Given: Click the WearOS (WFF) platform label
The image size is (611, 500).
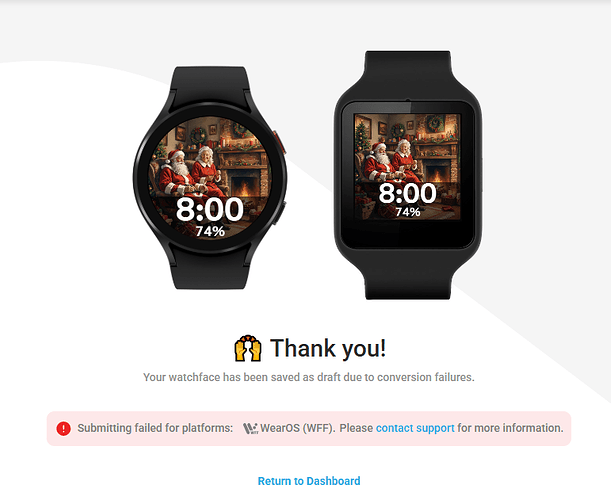Looking at the screenshot, I should click(297, 428).
